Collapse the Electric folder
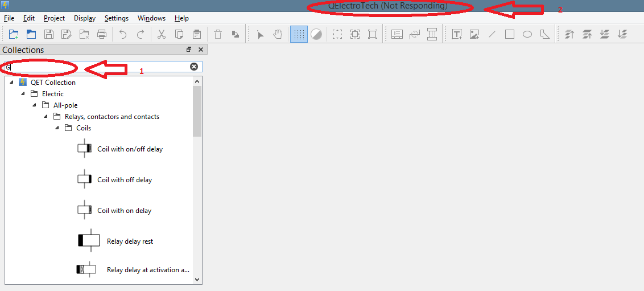 pyautogui.click(x=23, y=94)
